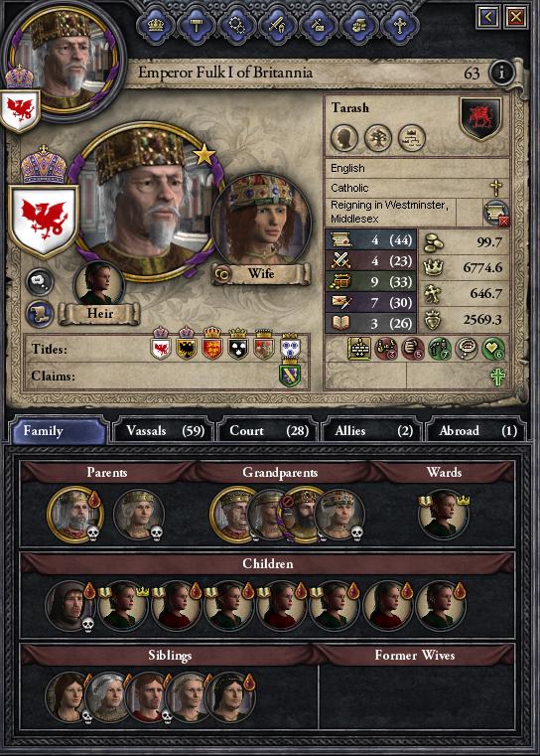Click the Heir label button
This screenshot has height=756, width=540.
pyautogui.click(x=99, y=313)
